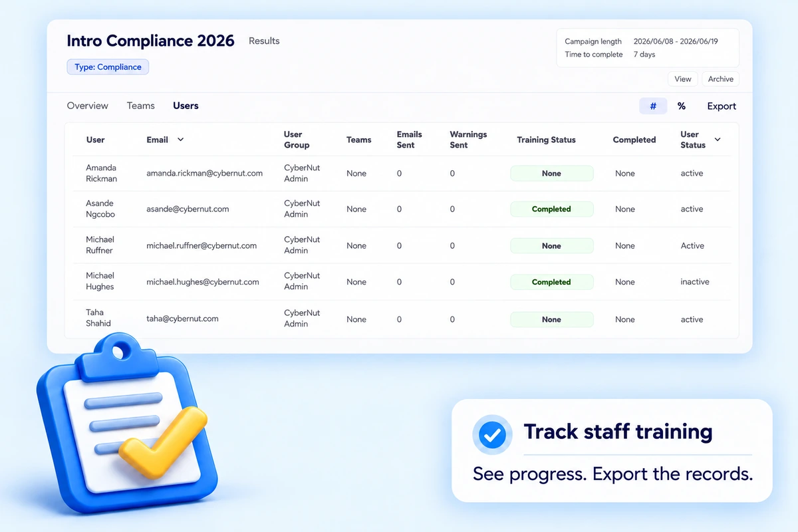Select the Users tab

point(186,106)
